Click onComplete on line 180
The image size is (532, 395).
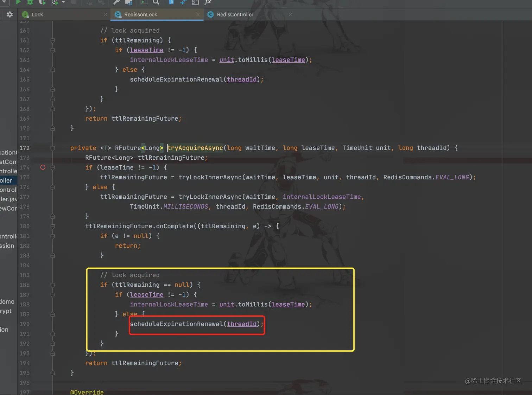(x=175, y=226)
